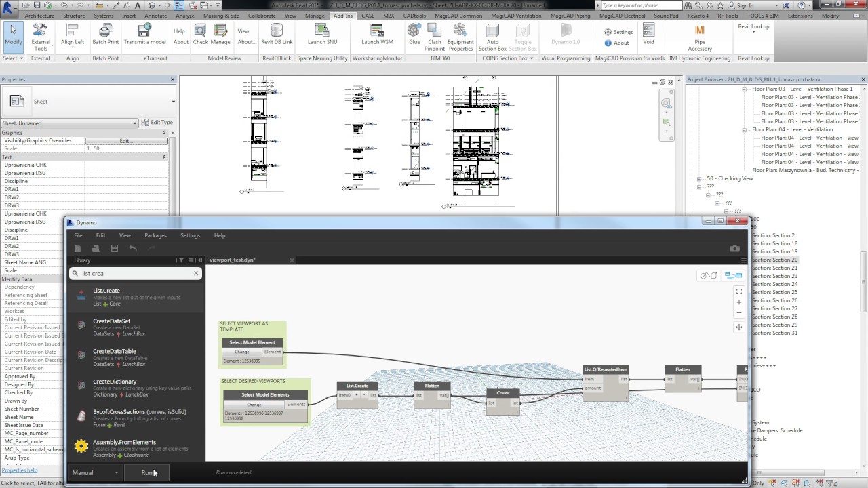Click Dynamo library search field
868x488 pixels.
pyautogui.click(x=136, y=273)
